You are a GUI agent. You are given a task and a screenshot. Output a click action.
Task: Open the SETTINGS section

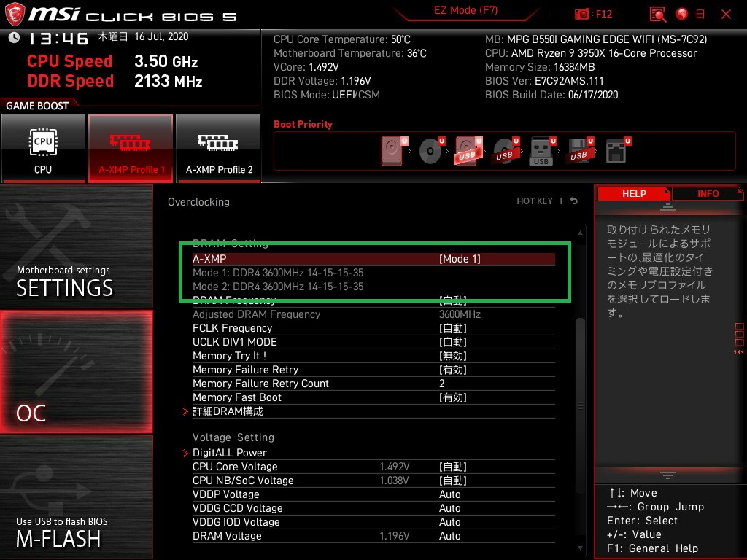tap(76, 246)
